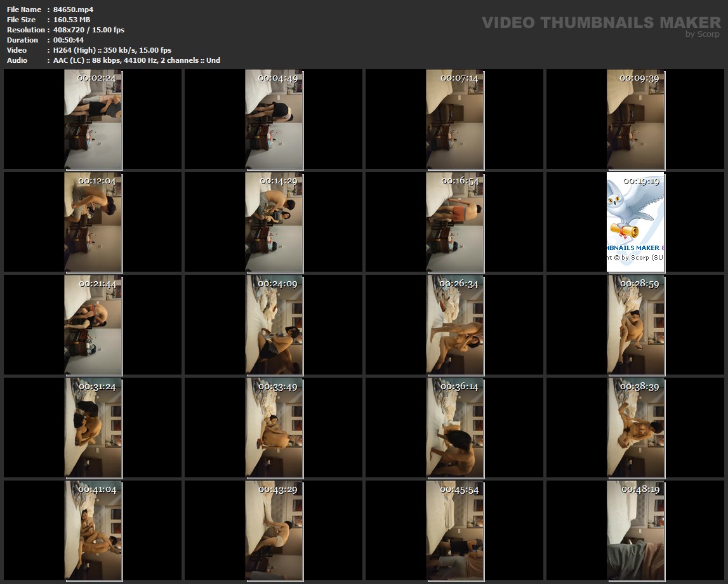
Task: Click the frame stamped 00:09:39
Action: coord(635,119)
